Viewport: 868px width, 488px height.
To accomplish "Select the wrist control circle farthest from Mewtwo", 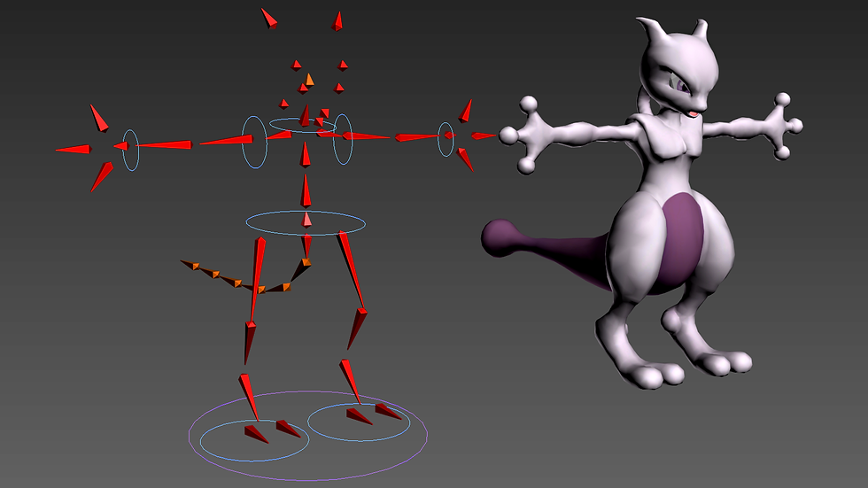I will (x=131, y=150).
